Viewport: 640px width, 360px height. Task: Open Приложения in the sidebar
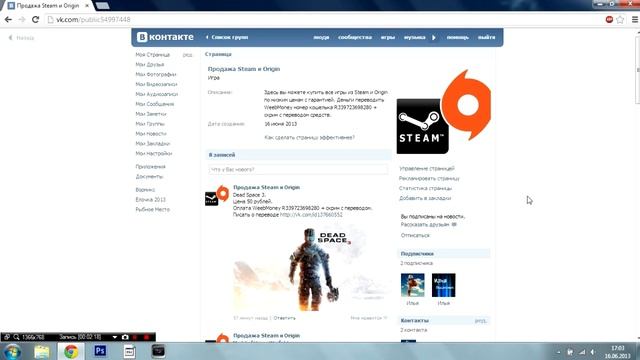(151, 167)
